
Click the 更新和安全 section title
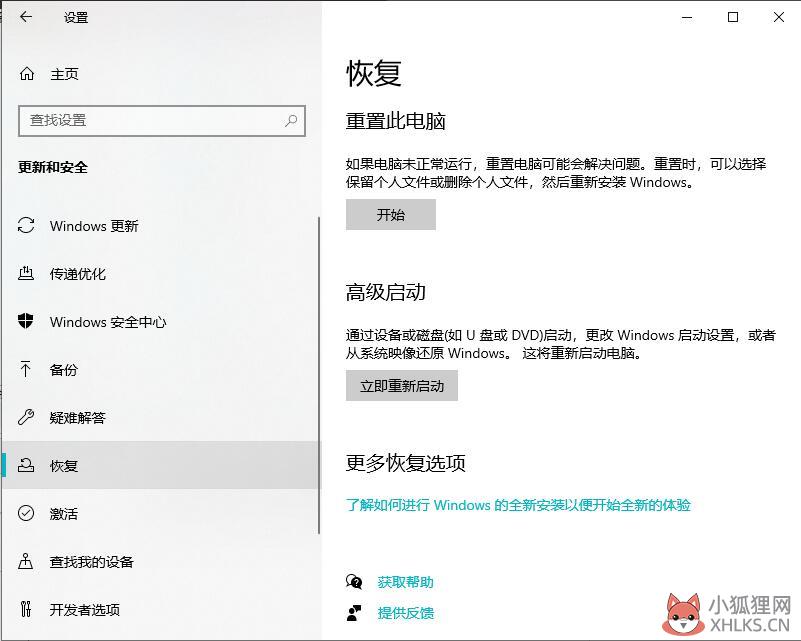tap(53, 167)
